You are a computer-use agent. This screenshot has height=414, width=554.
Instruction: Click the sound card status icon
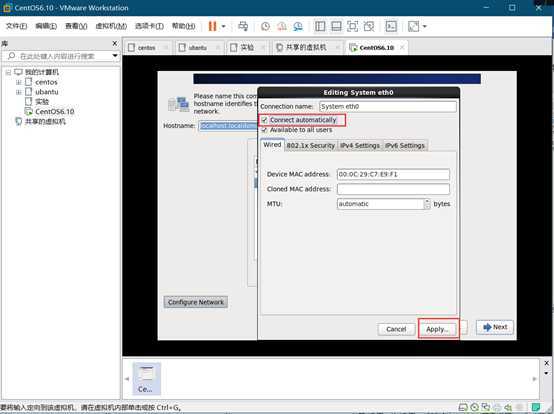[x=509, y=407]
